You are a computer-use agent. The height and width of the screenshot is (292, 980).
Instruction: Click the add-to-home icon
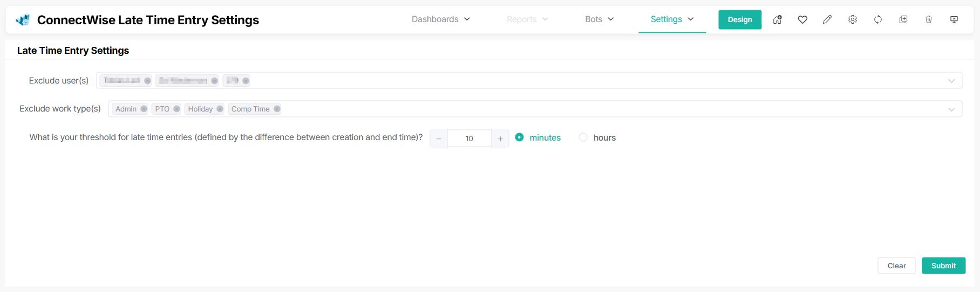click(x=777, y=19)
